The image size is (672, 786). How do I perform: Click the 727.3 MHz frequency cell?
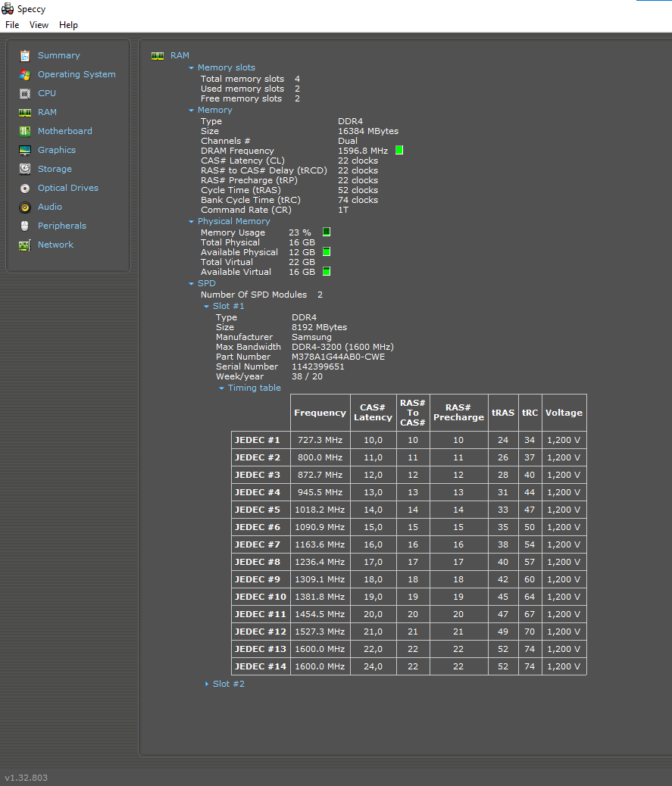click(x=320, y=440)
